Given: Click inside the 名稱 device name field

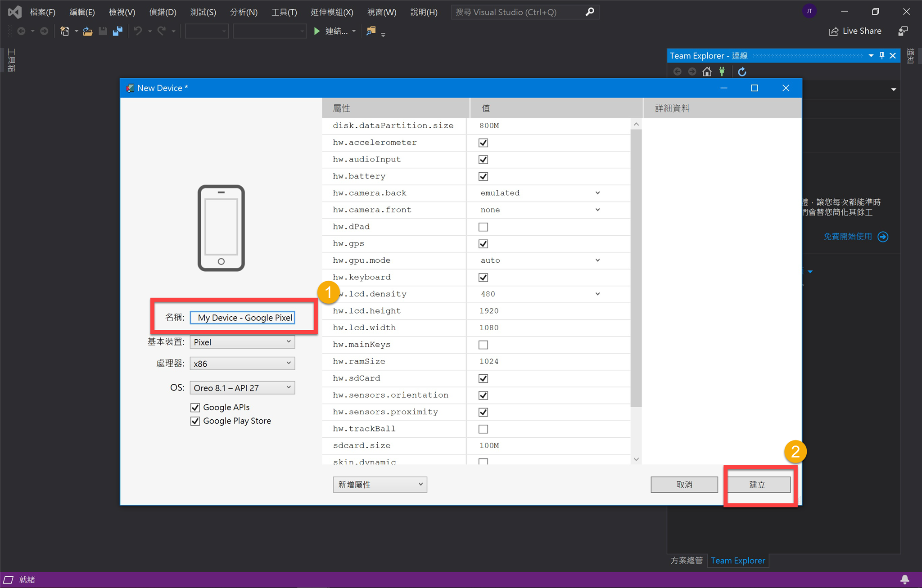Looking at the screenshot, I should click(242, 317).
